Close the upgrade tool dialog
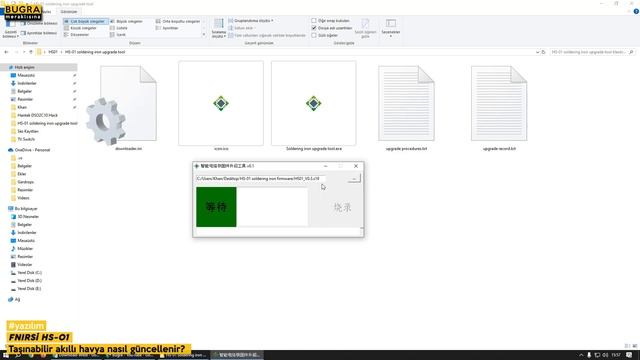This screenshot has width=640, height=360. (x=356, y=166)
